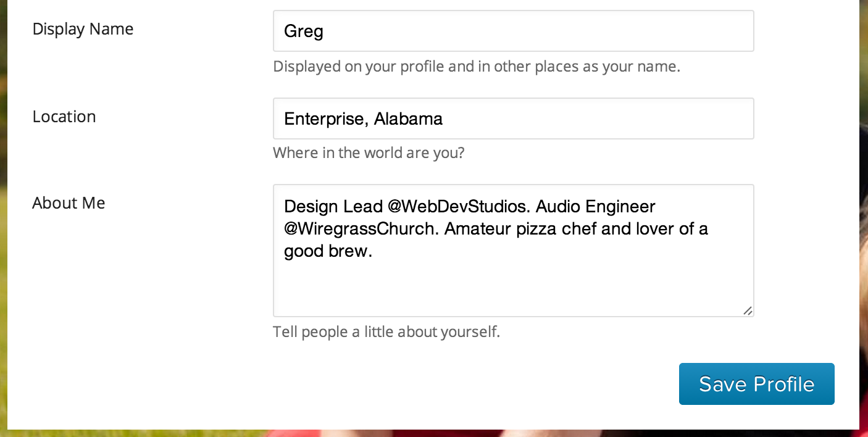Click the "Tell people a little about yourself" hint

coord(386,332)
